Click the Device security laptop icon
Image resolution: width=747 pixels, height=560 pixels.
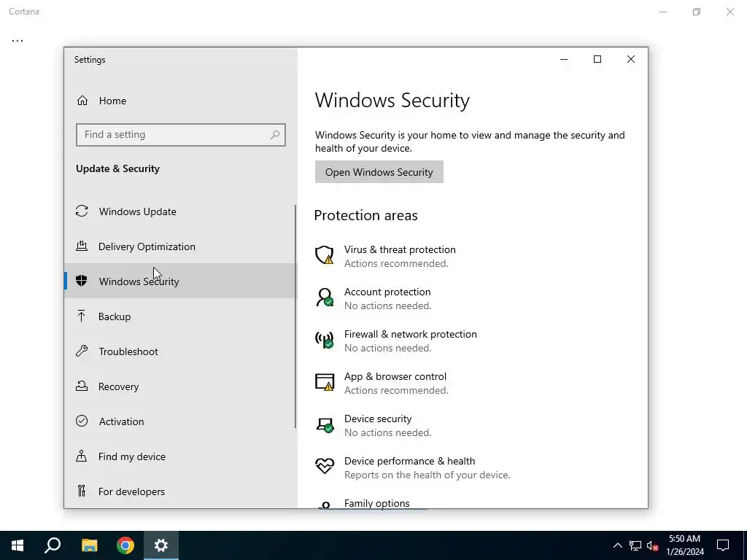coord(325,424)
